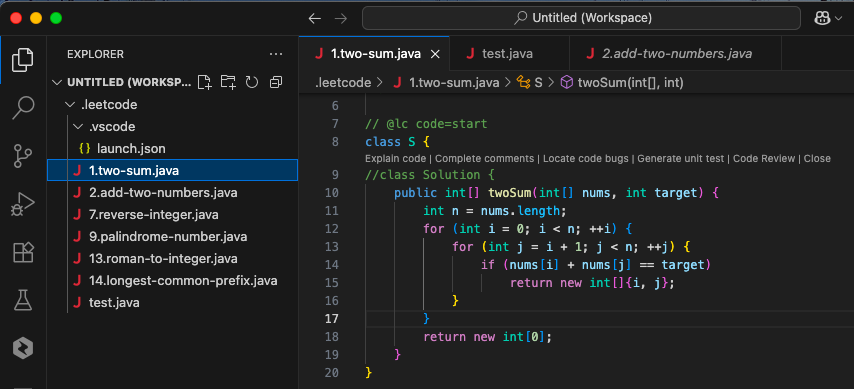The image size is (854, 389).
Task: Click the "// @lc code=start" comment
Action: click(x=426, y=124)
